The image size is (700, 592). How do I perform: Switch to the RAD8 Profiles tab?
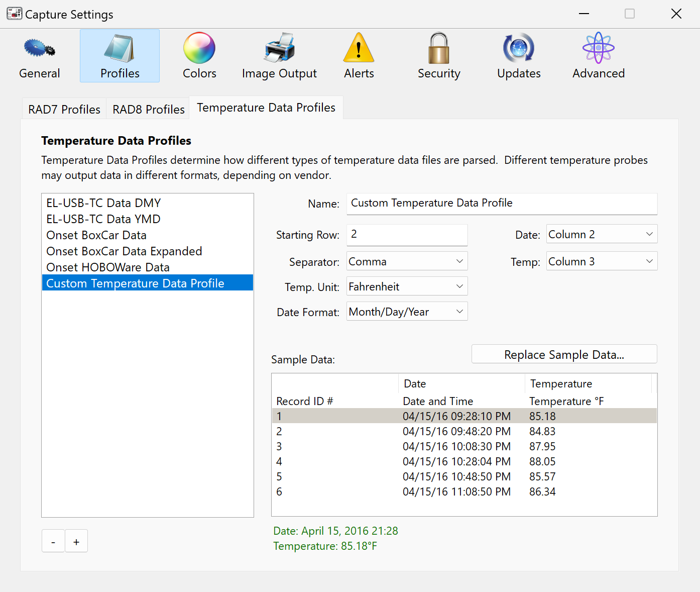click(x=148, y=109)
